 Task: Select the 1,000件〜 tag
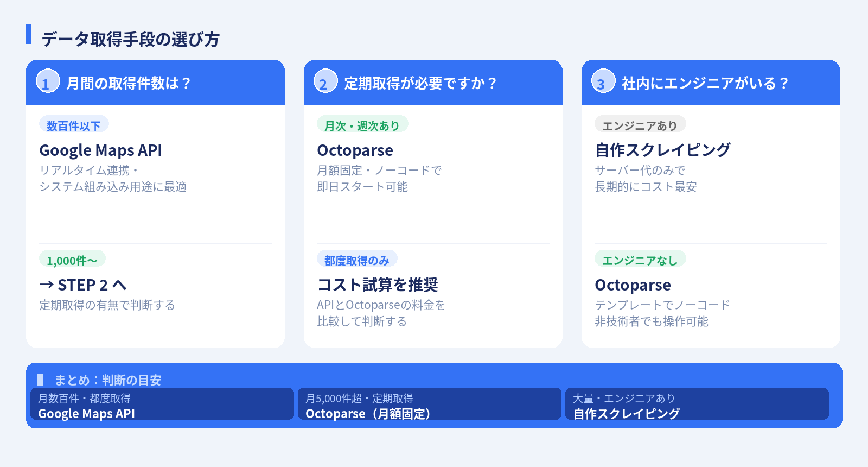tap(72, 260)
